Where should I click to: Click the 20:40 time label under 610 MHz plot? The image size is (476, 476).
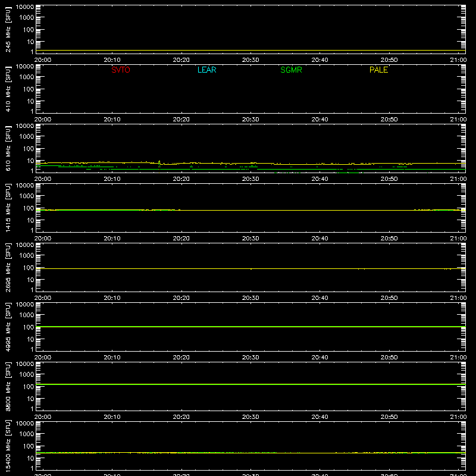point(320,179)
